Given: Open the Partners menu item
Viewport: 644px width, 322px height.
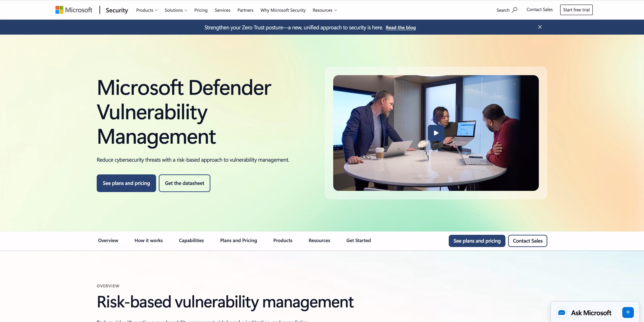Looking at the screenshot, I should coord(245,10).
